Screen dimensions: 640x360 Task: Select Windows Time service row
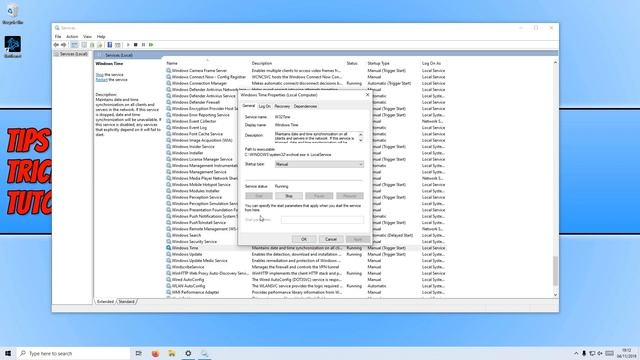coord(306,248)
